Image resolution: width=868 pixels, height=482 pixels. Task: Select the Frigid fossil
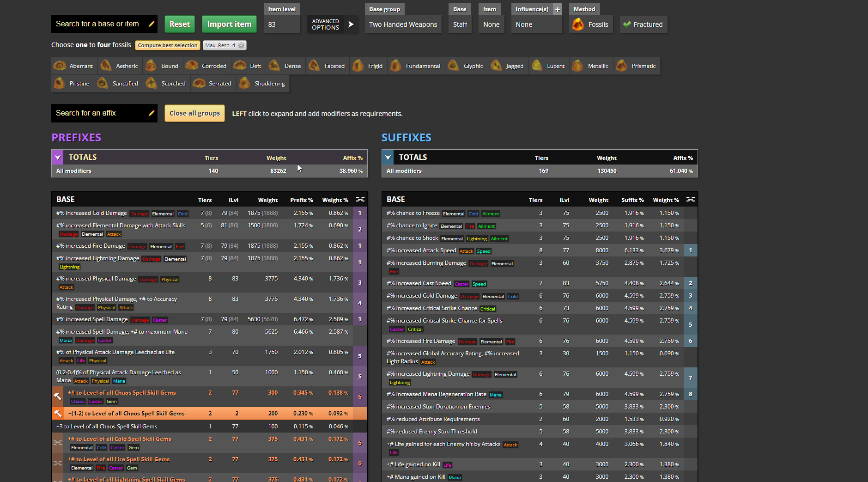[x=369, y=66]
